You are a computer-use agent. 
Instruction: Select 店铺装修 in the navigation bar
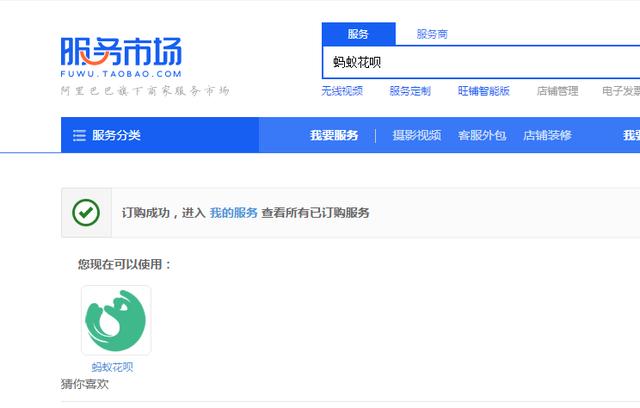pos(547,135)
